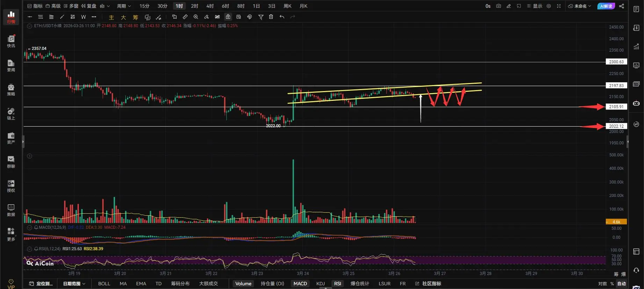Image resolution: width=644 pixels, height=289 pixels.
Task: Toggle the RSI indicator
Action: (338, 283)
